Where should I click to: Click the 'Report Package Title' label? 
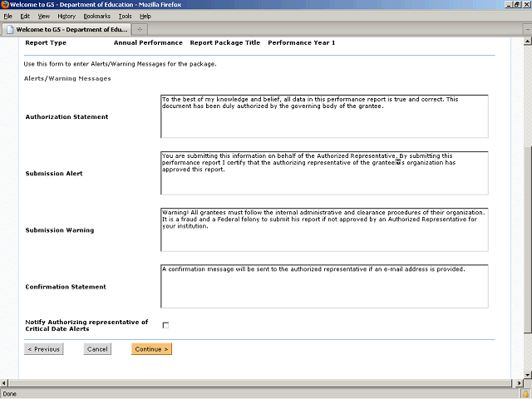click(x=225, y=42)
